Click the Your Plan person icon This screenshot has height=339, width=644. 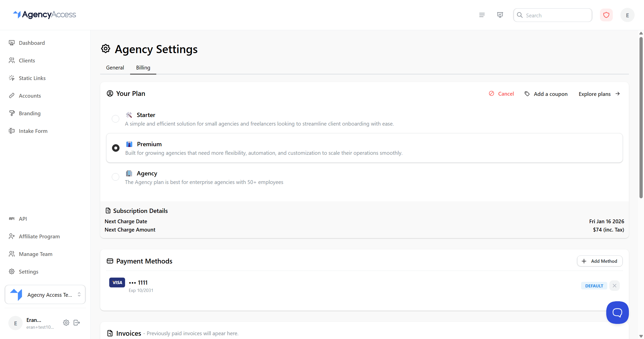tap(110, 93)
